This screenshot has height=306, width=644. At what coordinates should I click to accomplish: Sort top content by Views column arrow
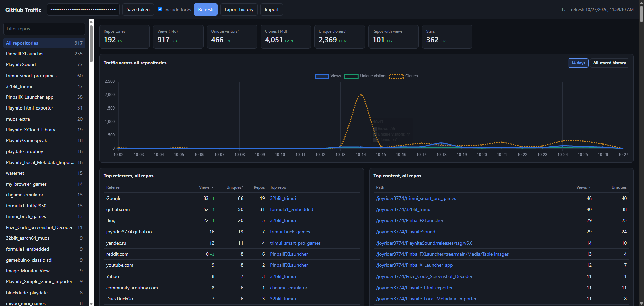[x=590, y=187]
